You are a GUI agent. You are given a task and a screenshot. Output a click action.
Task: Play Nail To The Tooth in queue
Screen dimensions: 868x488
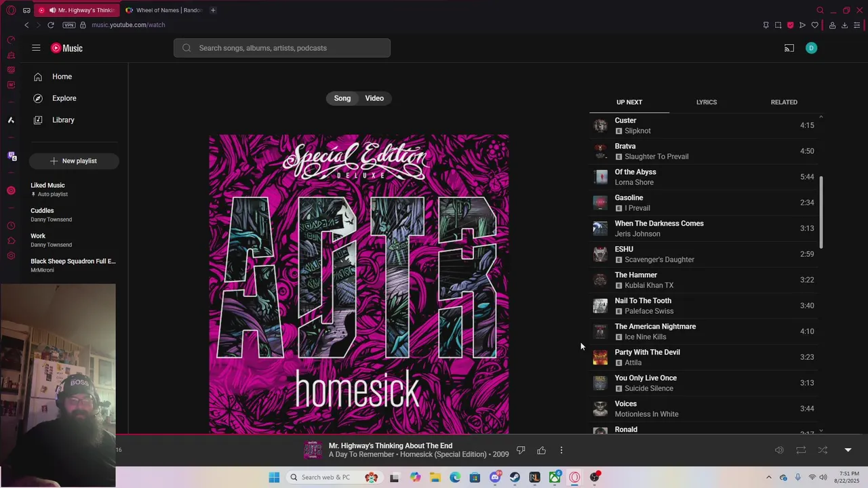(703, 306)
